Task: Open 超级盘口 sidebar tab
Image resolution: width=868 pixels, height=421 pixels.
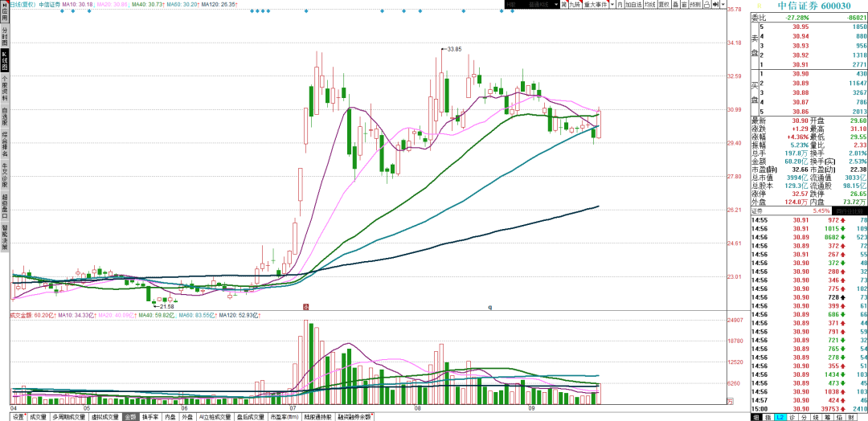Action: (5, 207)
